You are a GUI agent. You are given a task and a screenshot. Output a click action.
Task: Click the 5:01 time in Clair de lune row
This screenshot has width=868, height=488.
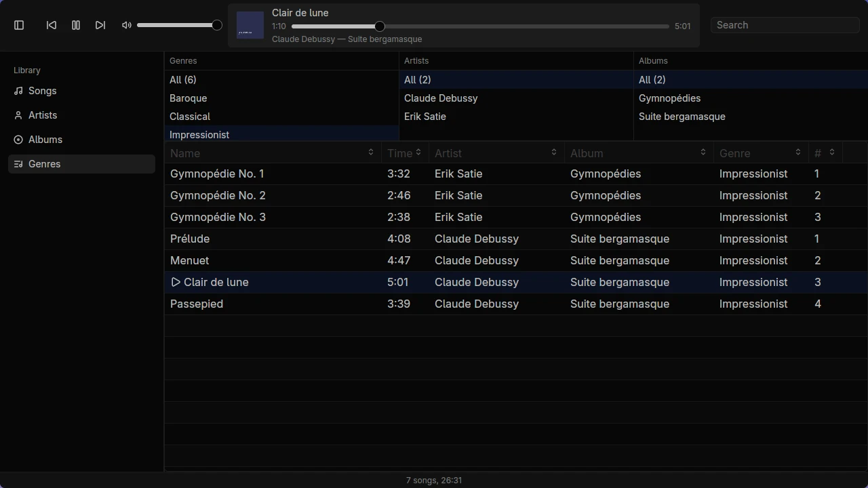398,282
